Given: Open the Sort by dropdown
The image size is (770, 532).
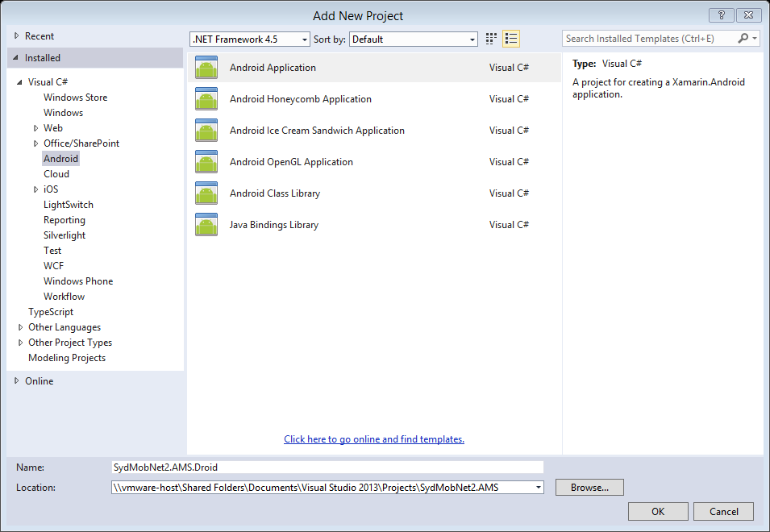Looking at the screenshot, I should pos(472,38).
